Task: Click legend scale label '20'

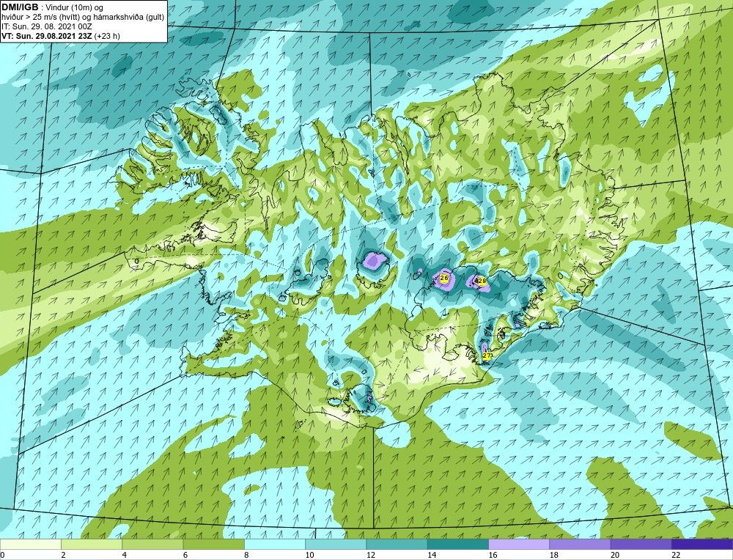Action: click(615, 555)
